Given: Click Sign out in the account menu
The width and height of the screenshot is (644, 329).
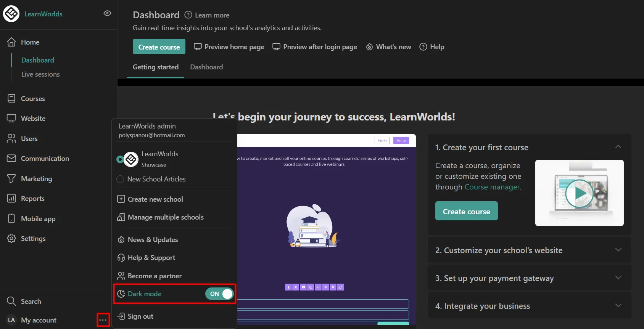Looking at the screenshot, I should click(x=140, y=316).
